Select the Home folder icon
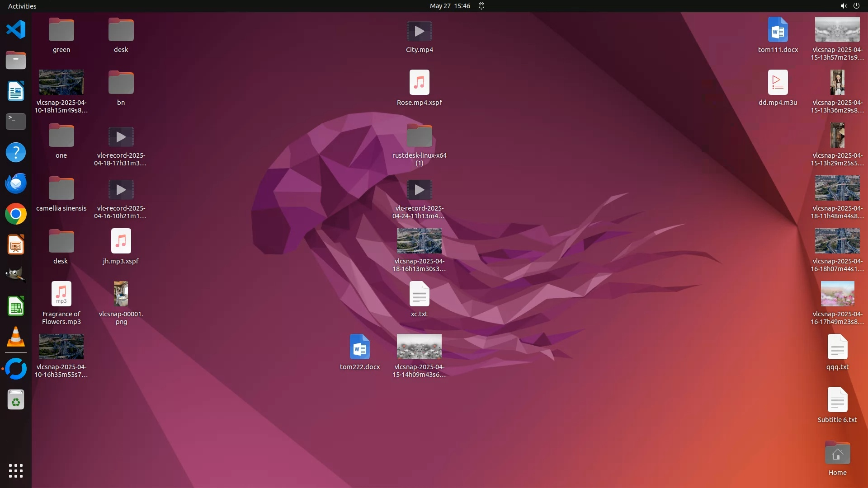Viewport: 868px width, 488px height. 837,454
